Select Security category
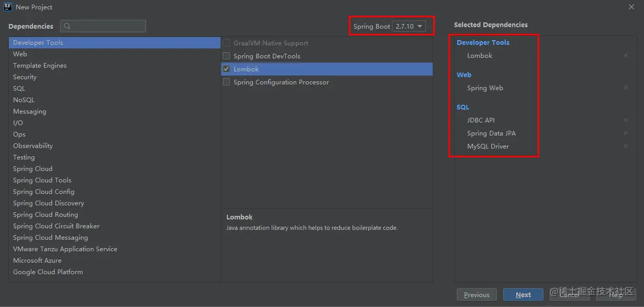 [115, 77]
